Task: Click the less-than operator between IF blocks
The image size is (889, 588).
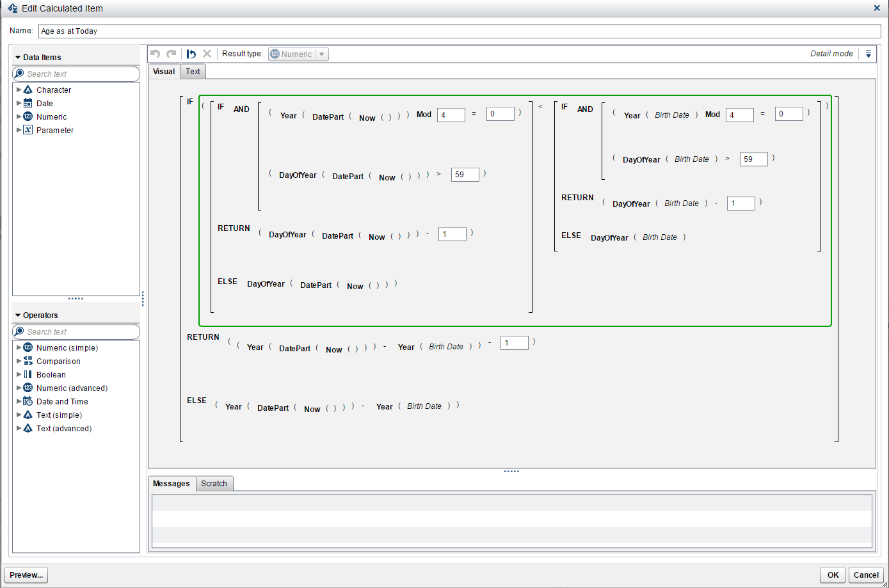Action: tap(540, 106)
